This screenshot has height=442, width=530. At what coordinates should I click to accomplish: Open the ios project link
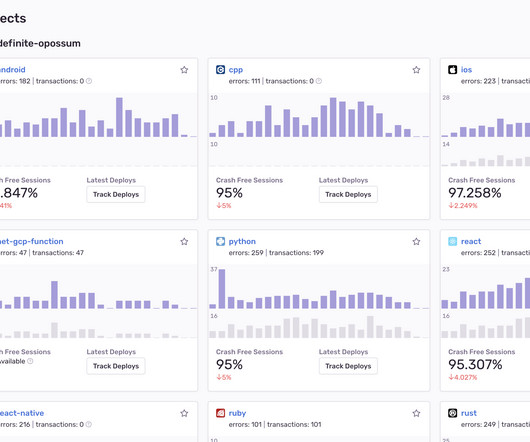pos(466,70)
